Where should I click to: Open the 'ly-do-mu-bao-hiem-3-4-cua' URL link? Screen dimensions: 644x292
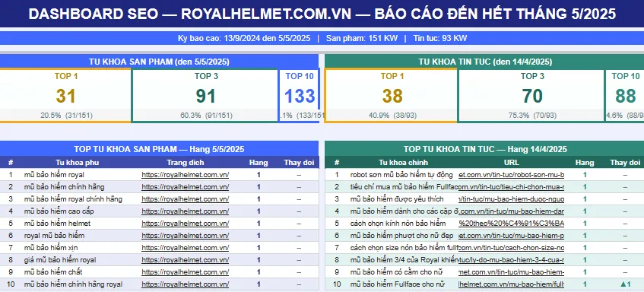tap(512, 260)
